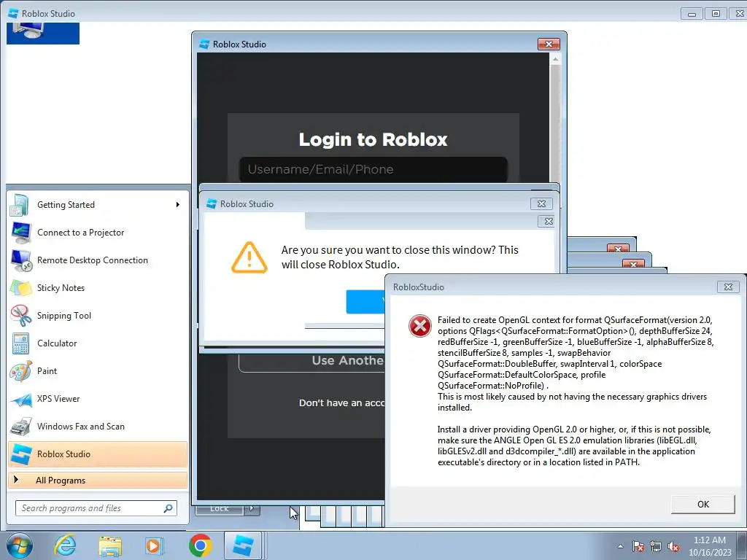
Task: Open Calculator from Start menu
Action: point(98,343)
